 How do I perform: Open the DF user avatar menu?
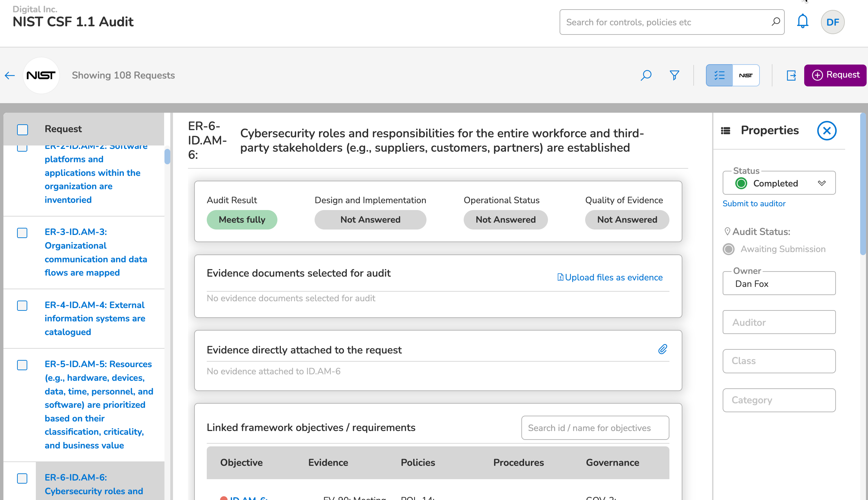pyautogui.click(x=832, y=22)
